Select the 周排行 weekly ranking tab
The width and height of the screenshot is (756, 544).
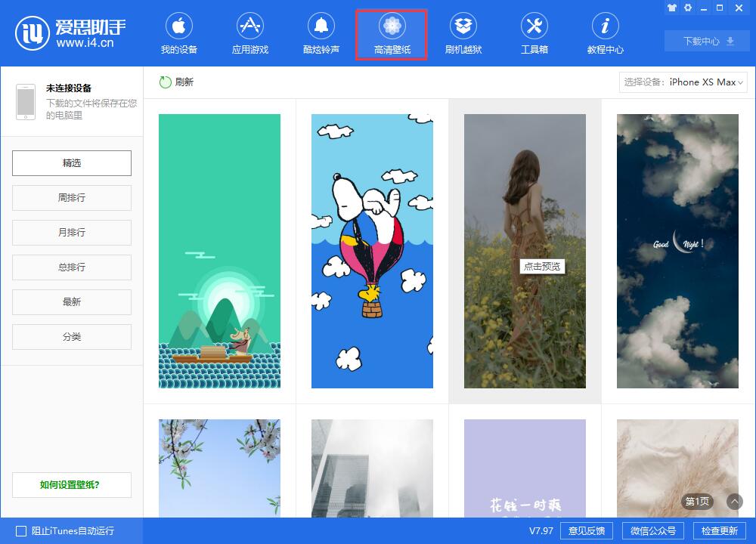click(72, 198)
